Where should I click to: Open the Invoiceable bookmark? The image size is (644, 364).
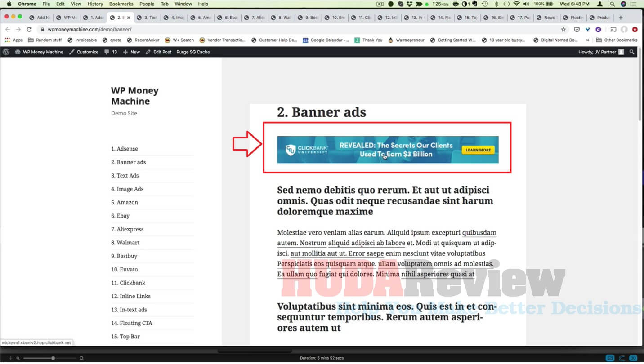[82, 40]
